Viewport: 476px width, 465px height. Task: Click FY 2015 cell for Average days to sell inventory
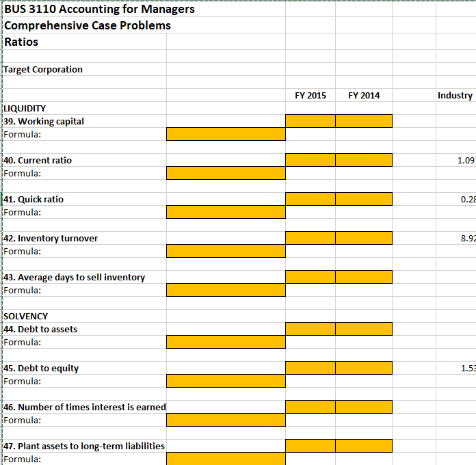pyautogui.click(x=310, y=277)
